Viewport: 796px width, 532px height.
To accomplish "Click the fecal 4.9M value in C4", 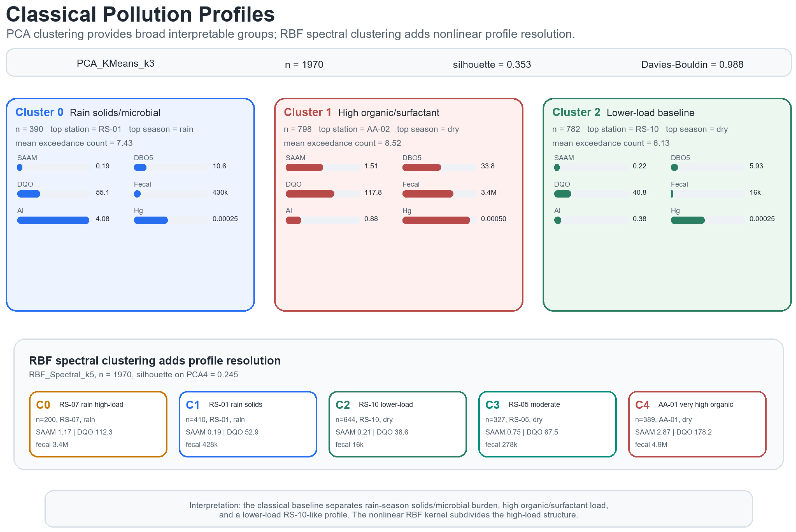I will click(651, 444).
